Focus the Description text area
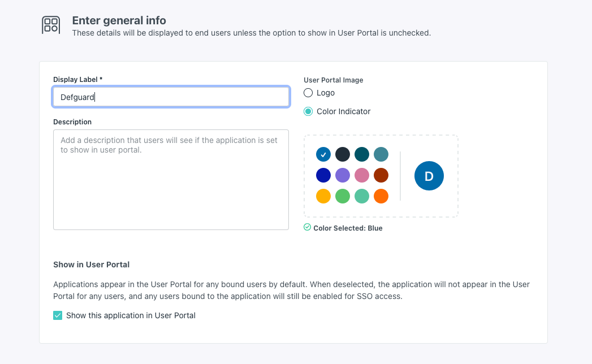Viewport: 592px width, 364px height. click(171, 180)
